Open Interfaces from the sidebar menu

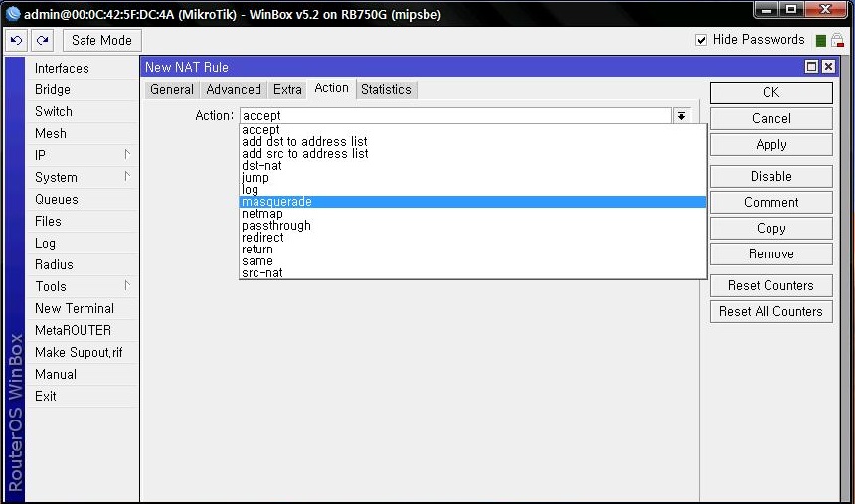click(83, 68)
